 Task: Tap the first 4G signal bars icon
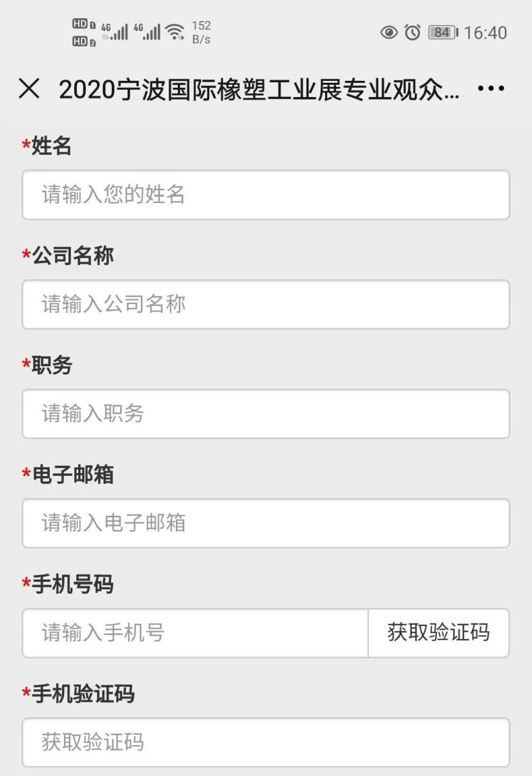pyautogui.click(x=115, y=31)
